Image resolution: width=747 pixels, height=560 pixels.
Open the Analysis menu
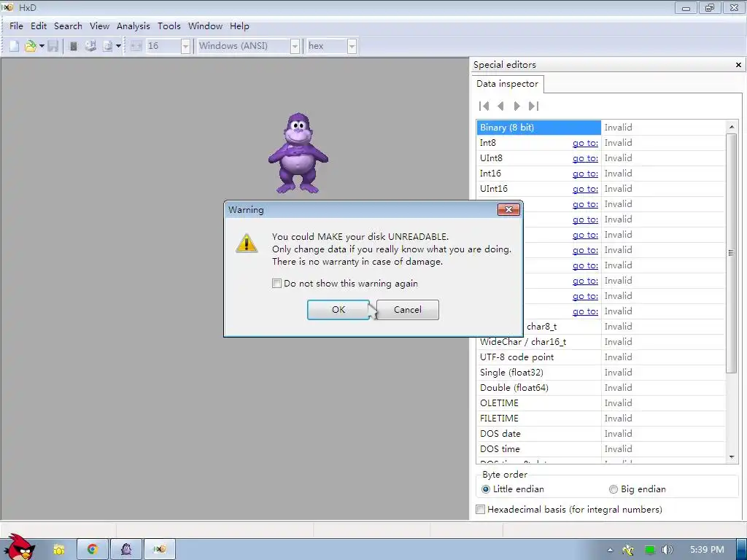(x=133, y=26)
